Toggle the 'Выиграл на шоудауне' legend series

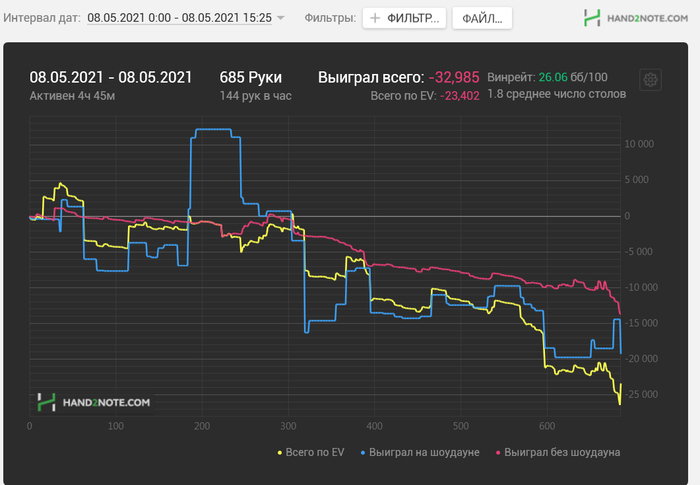point(420,452)
